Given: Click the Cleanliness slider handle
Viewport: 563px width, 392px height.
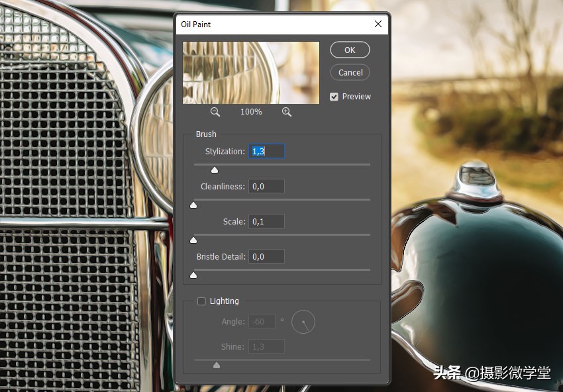Looking at the screenshot, I should [193, 205].
